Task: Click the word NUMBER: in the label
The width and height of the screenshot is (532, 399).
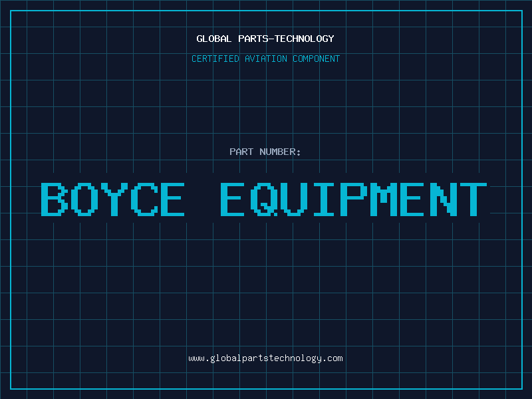Action: [x=281, y=152]
